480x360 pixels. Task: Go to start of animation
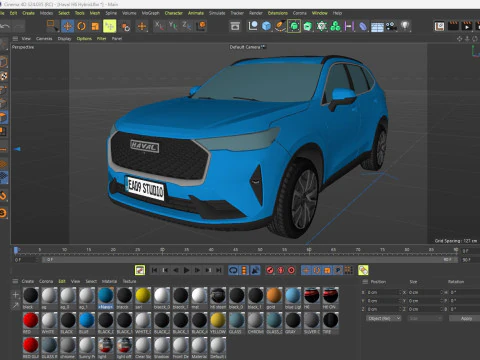tap(154, 270)
